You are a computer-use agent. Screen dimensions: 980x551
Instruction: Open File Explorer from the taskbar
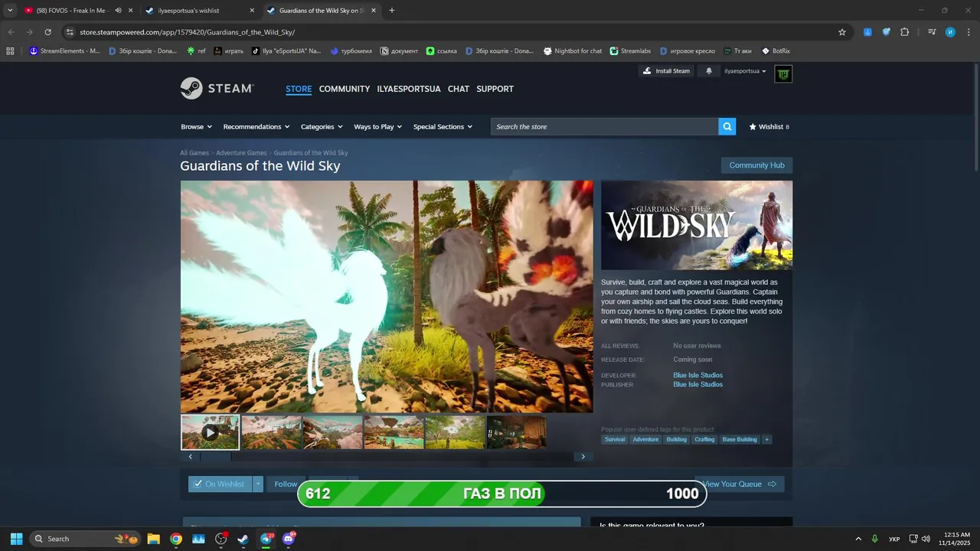153,539
